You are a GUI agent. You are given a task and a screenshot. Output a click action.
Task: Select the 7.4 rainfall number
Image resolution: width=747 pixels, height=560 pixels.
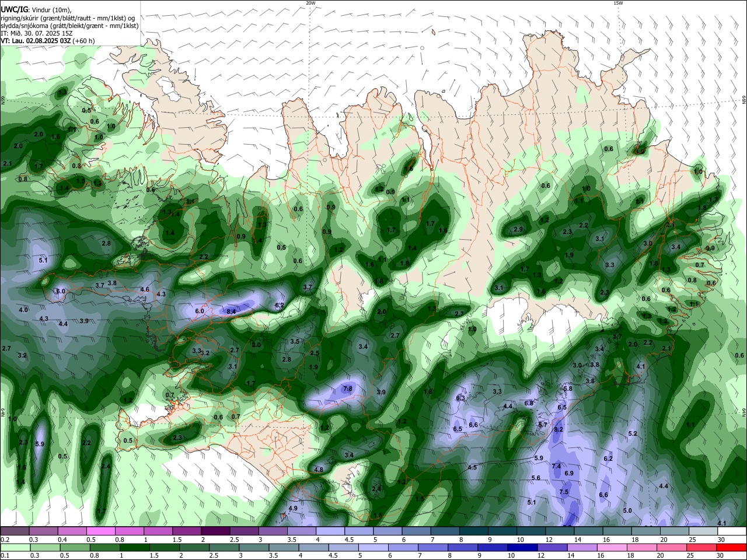556,466
